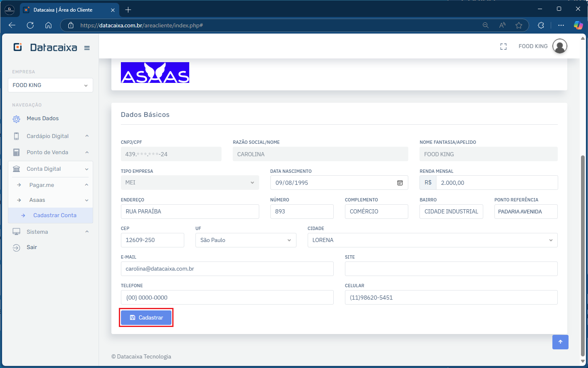
Task: Open the Empresa FOOD KING dropdown
Action: [x=50, y=85]
